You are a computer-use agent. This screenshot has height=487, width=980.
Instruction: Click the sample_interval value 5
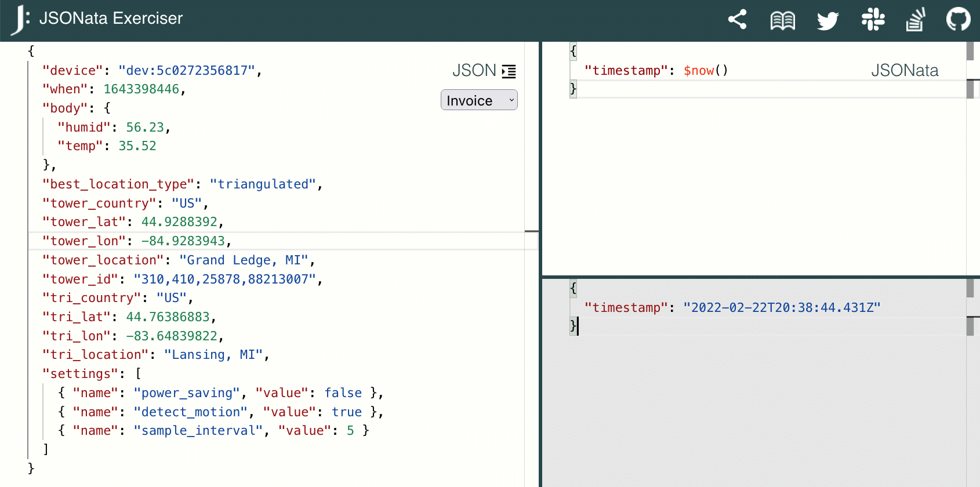tap(350, 431)
